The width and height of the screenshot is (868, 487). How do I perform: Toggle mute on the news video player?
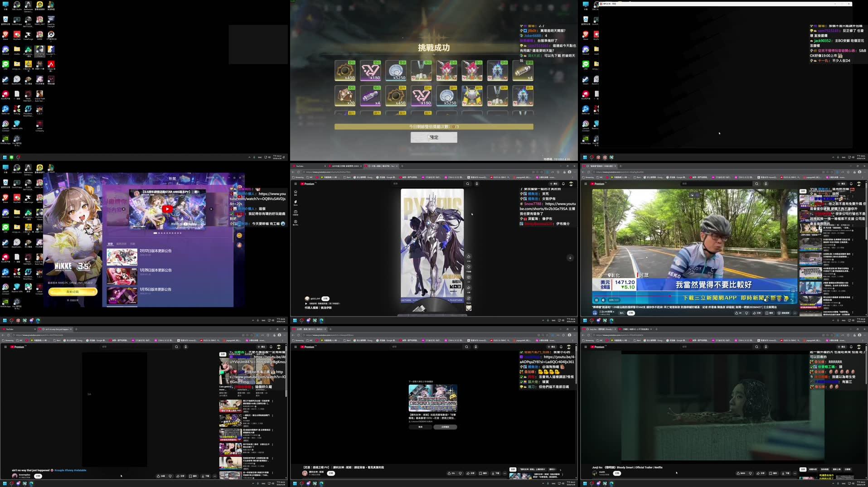(x=603, y=300)
